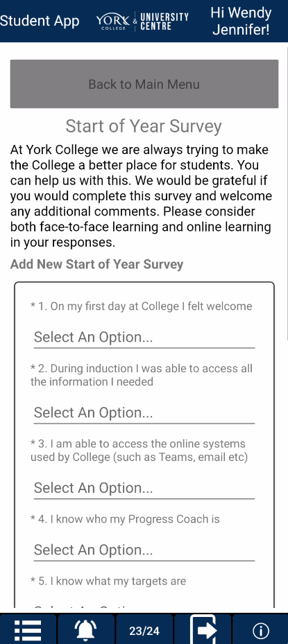Screen dimensions: 288x644
Task: Tap the 23/24 academic year item
Action: 144,630
